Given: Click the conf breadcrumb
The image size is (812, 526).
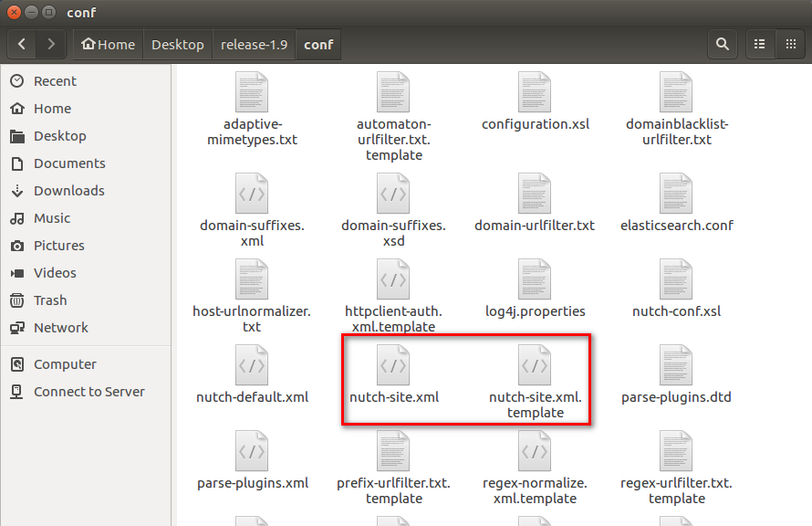Looking at the screenshot, I should (318, 45).
